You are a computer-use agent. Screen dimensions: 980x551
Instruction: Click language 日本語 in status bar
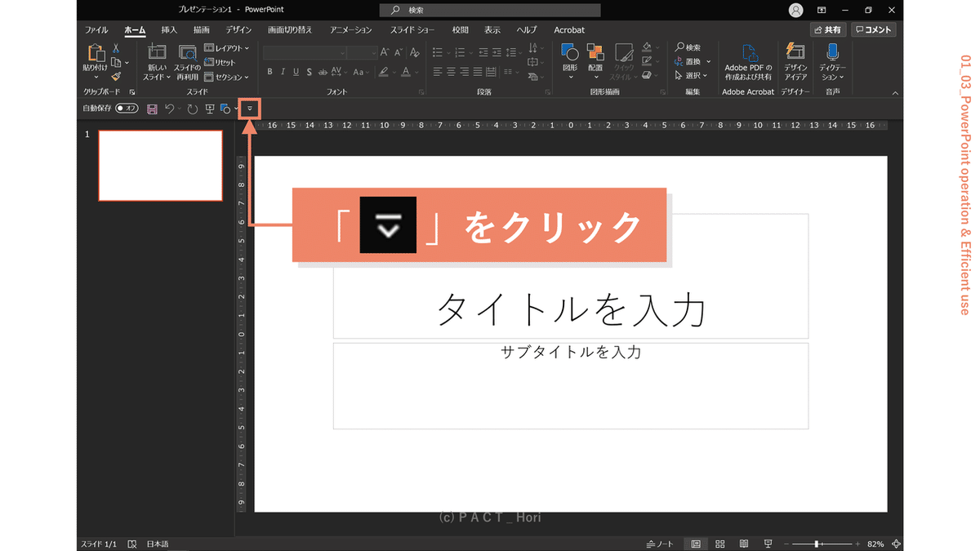158,544
